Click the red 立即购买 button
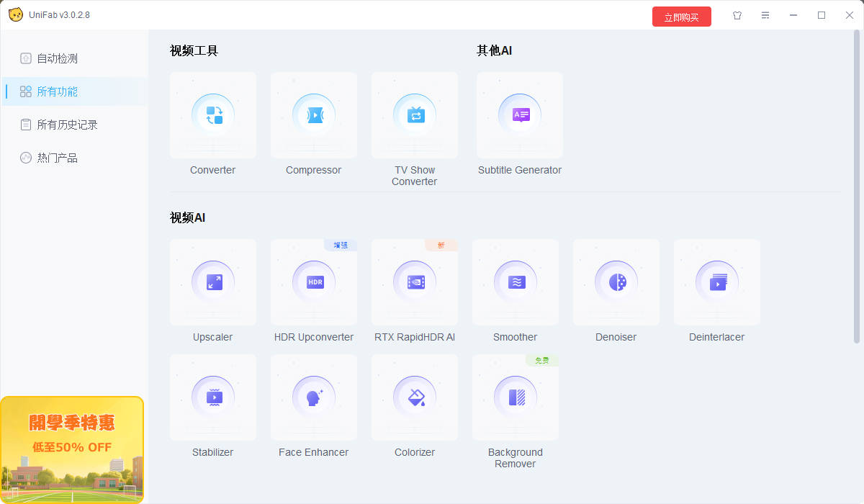Screen dimensions: 864x504 click(681, 17)
